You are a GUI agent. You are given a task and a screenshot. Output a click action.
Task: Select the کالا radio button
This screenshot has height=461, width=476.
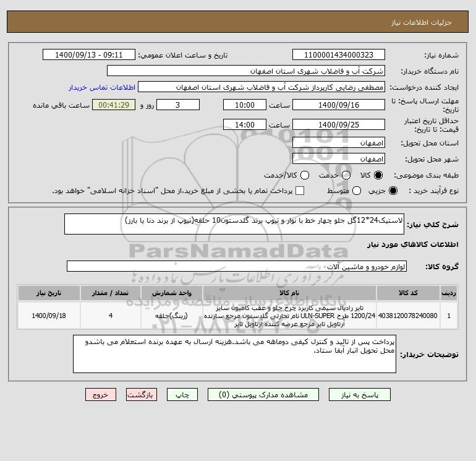[x=378, y=175]
